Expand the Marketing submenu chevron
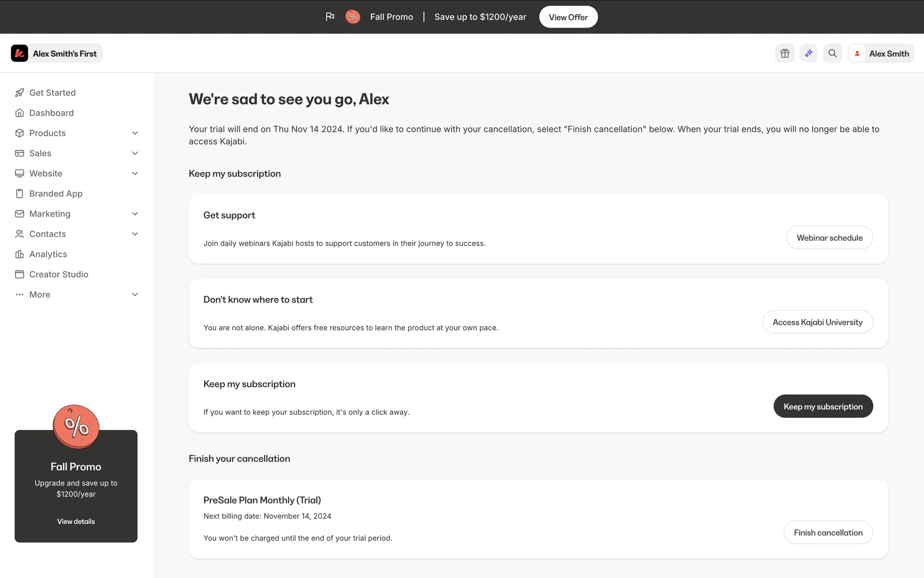 tap(135, 214)
